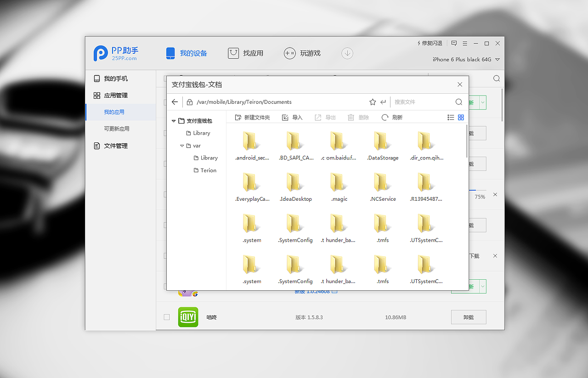This screenshot has height=378, width=588.
Task: Click the download arrow circle icon
Action: [347, 53]
